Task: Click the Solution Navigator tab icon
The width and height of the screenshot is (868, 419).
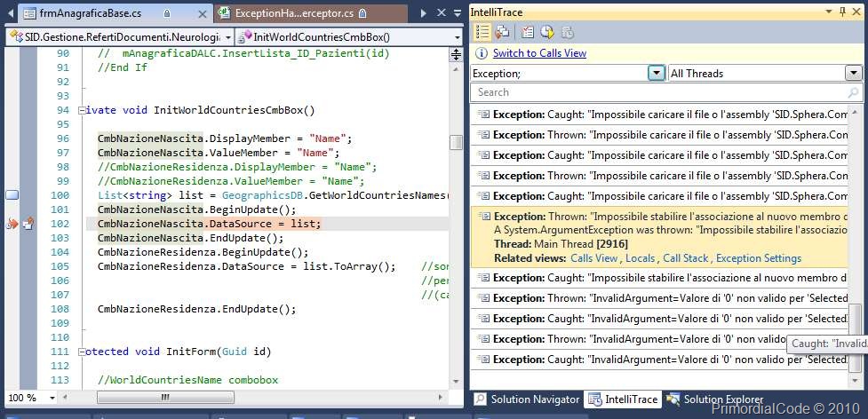Action: click(481, 399)
